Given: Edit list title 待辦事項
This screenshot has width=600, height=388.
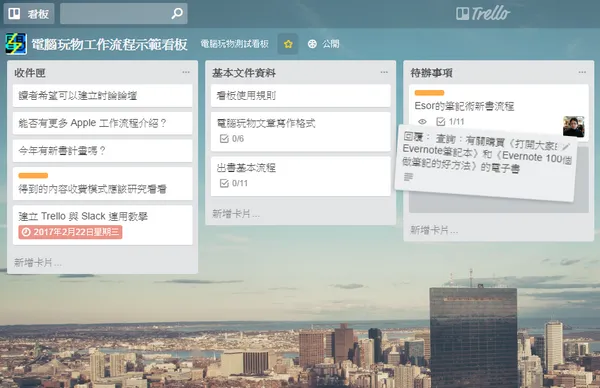Looking at the screenshot, I should [431, 73].
